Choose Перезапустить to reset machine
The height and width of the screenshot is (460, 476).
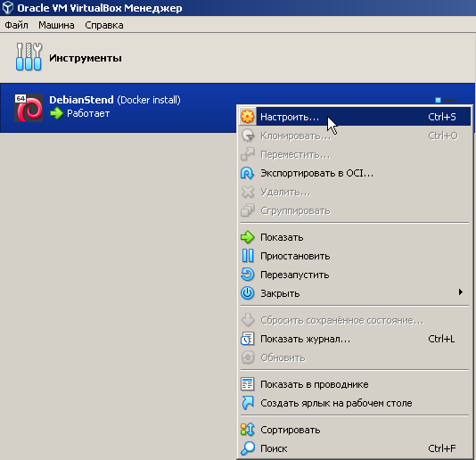click(x=354, y=275)
